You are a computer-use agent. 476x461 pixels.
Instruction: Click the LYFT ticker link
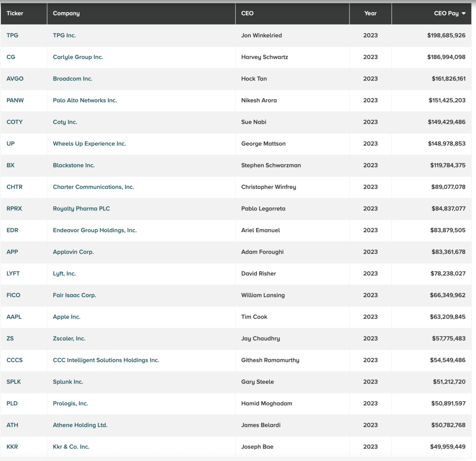tap(13, 273)
